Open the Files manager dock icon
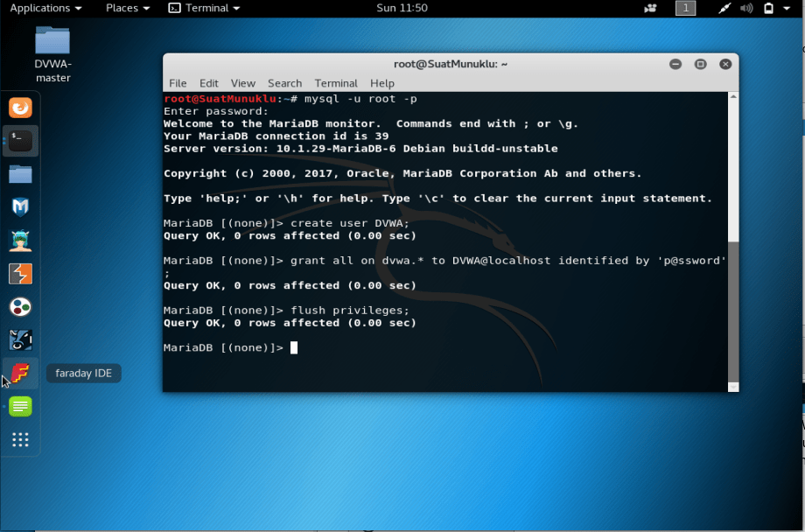This screenshot has height=532, width=805. click(20, 174)
